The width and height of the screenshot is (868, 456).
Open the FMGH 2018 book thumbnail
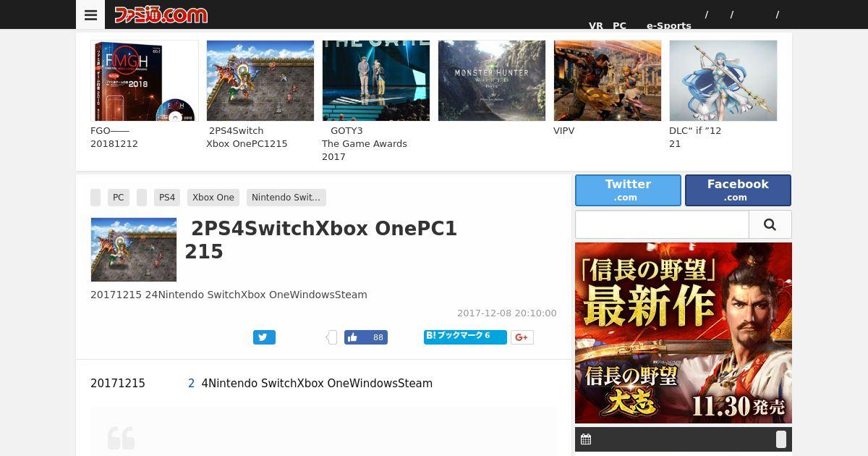click(x=145, y=80)
